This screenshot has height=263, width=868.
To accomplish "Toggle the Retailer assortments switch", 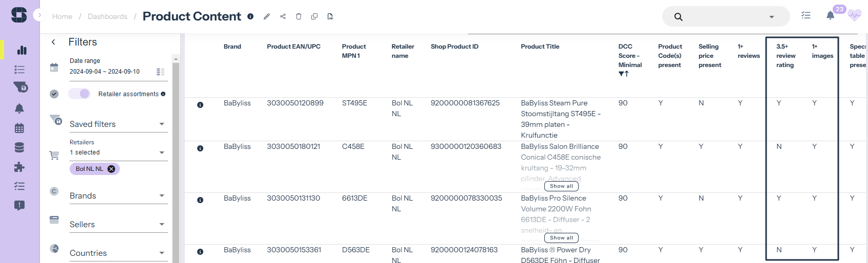I will pyautogui.click(x=79, y=94).
